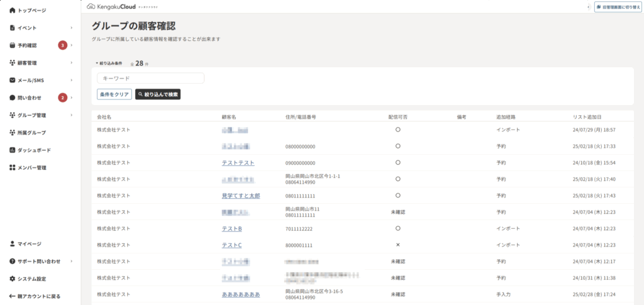644x305 pixels.
Task: Click the home icon beside トップページ
Action: point(12,11)
